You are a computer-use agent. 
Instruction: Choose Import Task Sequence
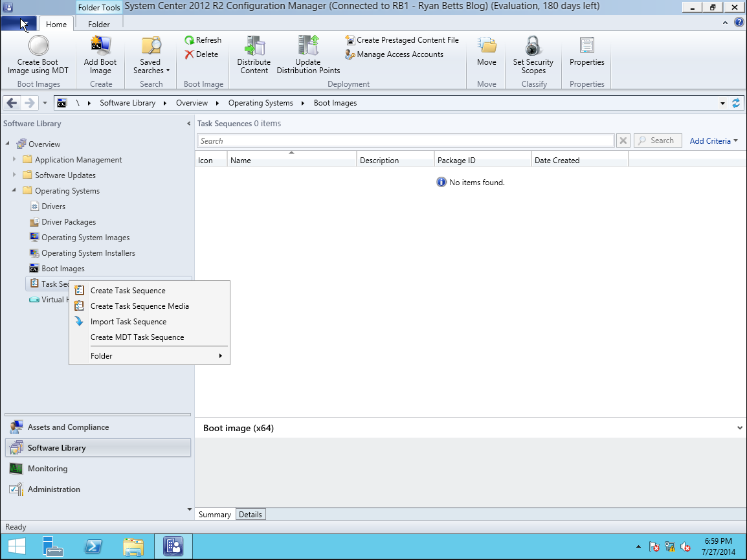[150, 322]
